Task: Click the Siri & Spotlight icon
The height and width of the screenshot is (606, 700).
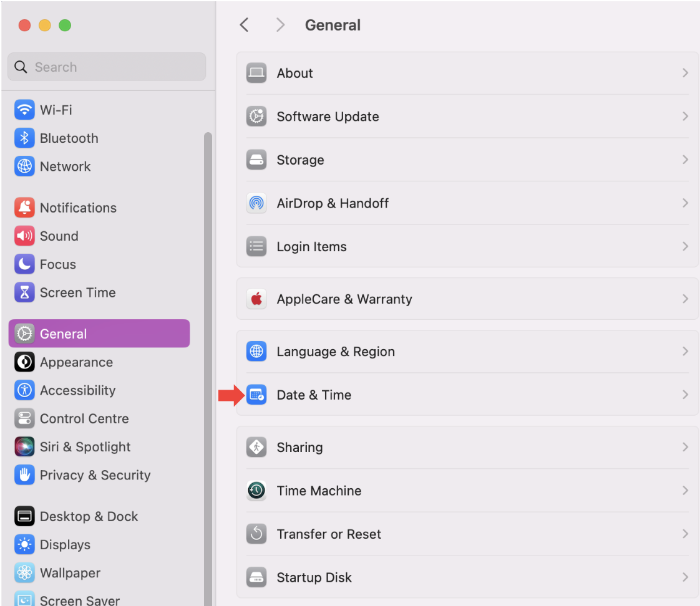Action: coord(24,446)
